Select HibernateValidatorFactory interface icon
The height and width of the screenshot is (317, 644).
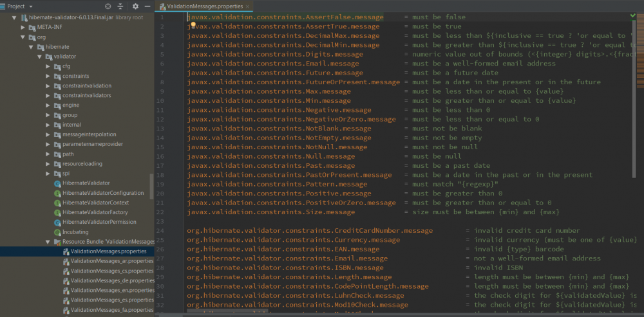coord(57,212)
